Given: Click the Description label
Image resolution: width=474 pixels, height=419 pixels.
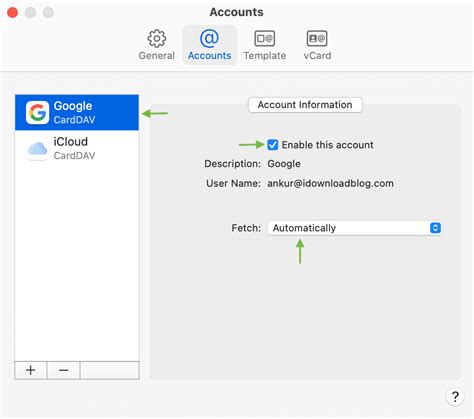Looking at the screenshot, I should coord(232,164).
